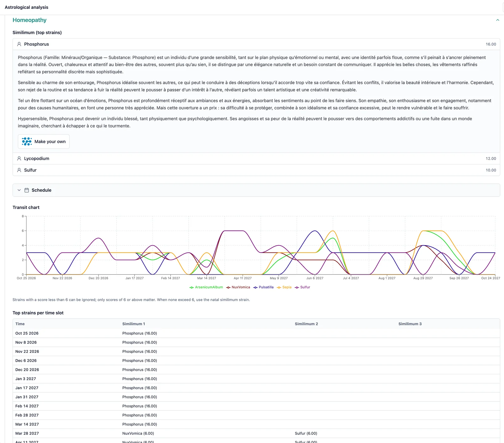504x443 pixels.
Task: Click Sulfur (6.00) in Mar 28 2027 row
Action: click(306, 434)
